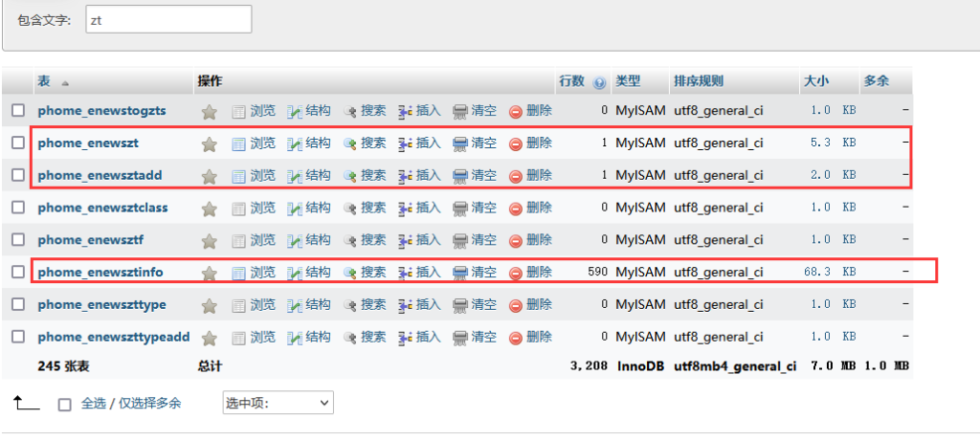This screenshot has width=980, height=441.
Task: Click the 245 张表 total text
Action: 63,366
